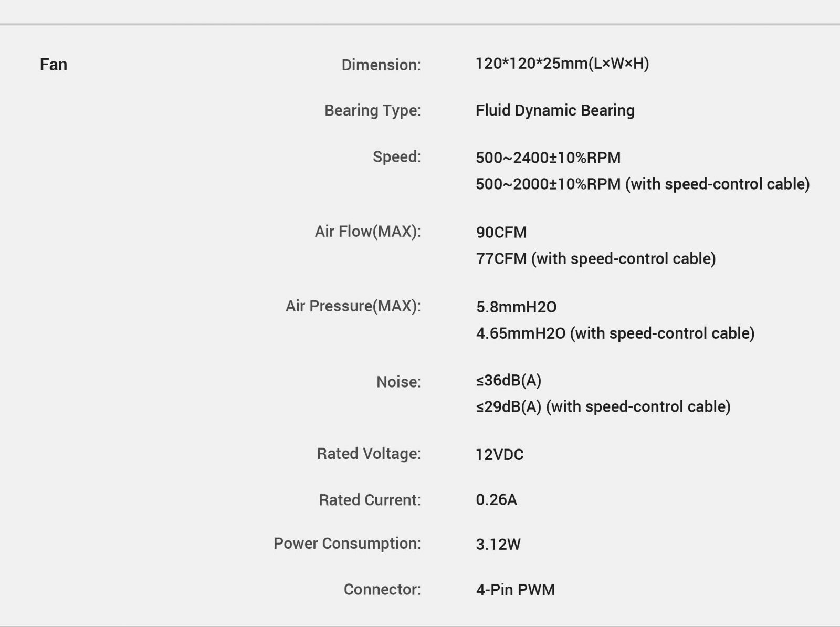Click the Noise label

[398, 382]
